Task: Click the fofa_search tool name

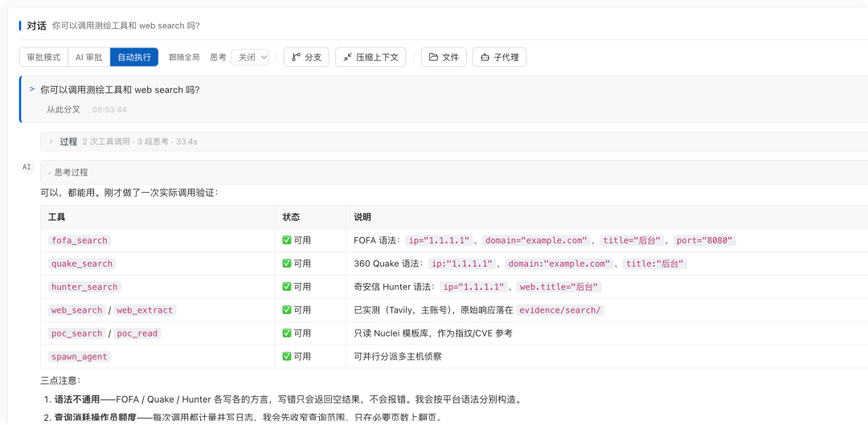Action: [x=79, y=241]
